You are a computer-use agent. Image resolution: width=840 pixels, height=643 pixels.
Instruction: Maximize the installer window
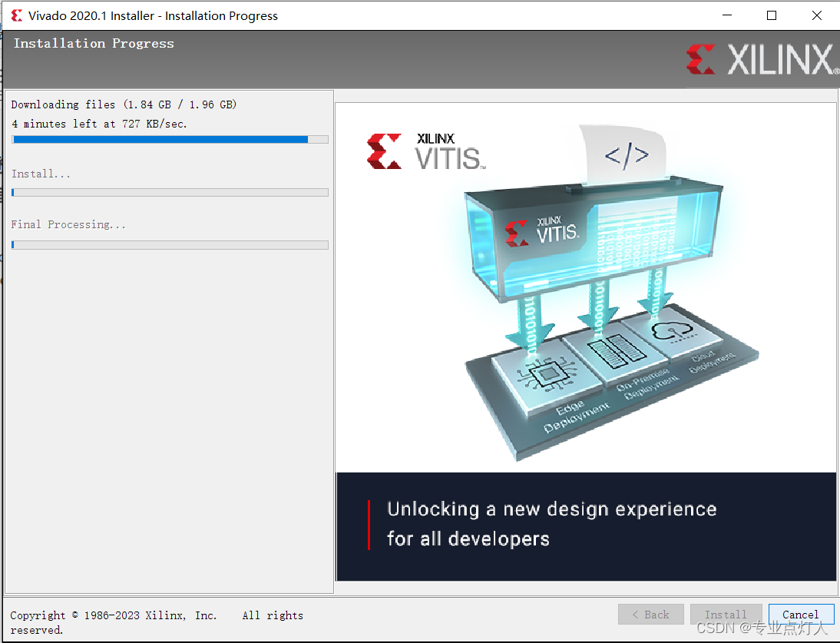click(772, 15)
